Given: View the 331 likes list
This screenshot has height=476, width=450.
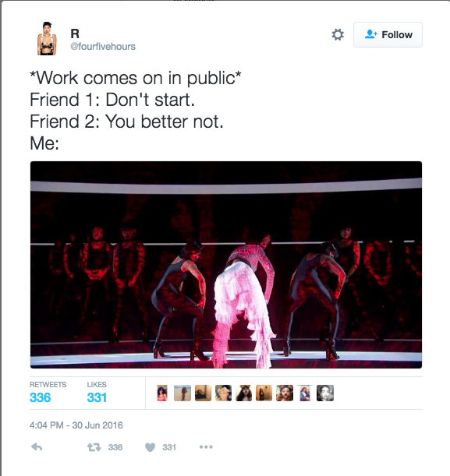Looking at the screenshot, I should tap(97, 393).
